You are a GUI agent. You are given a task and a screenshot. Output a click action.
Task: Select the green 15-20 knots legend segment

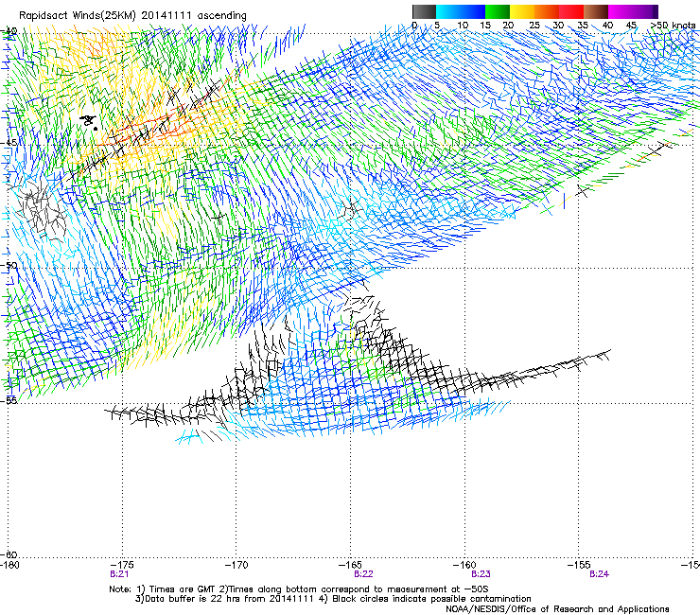coord(498,11)
